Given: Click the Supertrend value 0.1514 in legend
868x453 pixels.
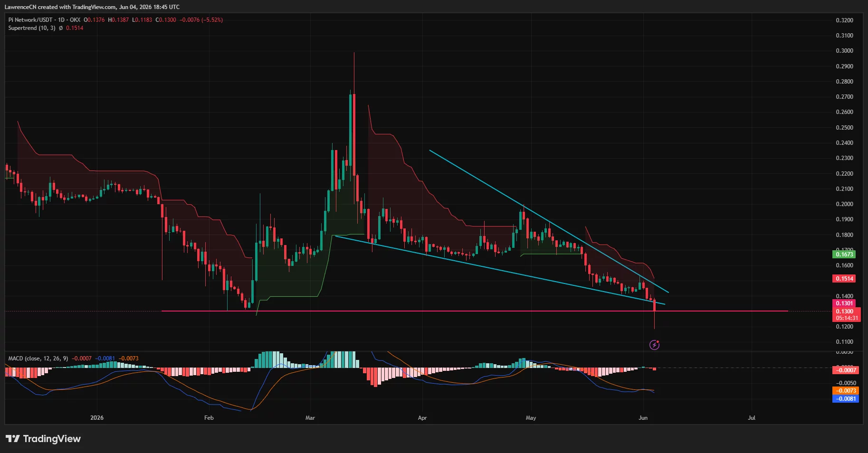Looking at the screenshot, I should 75,28.
